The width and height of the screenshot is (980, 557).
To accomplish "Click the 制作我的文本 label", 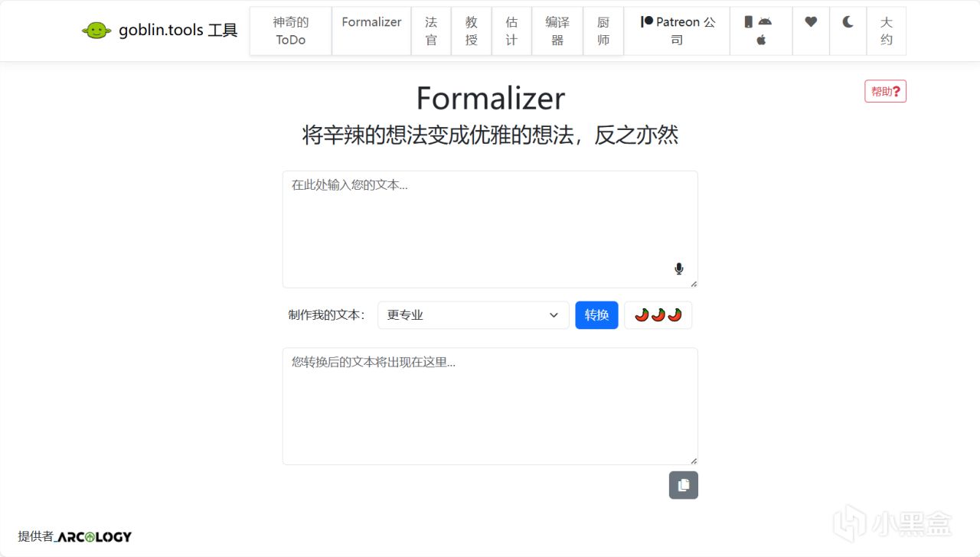I will [327, 315].
